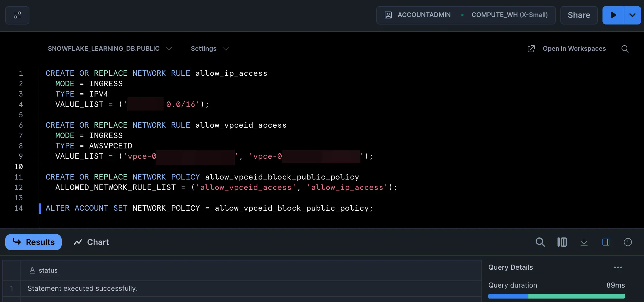Open the filter settings icon at top left
Image resolution: width=644 pixels, height=302 pixels.
[17, 15]
